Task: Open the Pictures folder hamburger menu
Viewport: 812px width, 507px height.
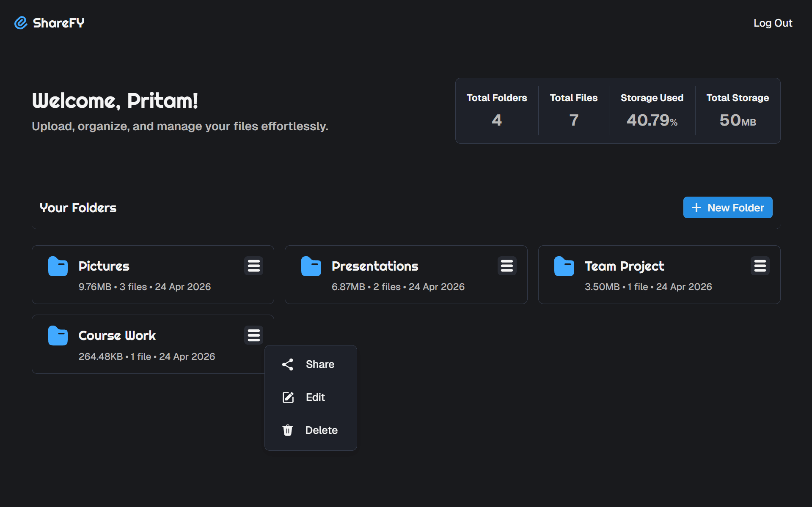Action: 253,266
